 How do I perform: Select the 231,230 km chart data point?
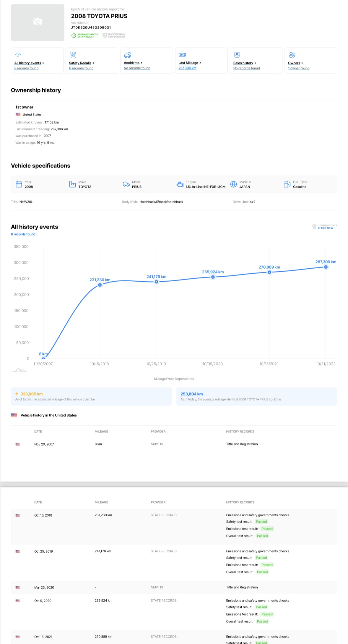click(x=100, y=285)
